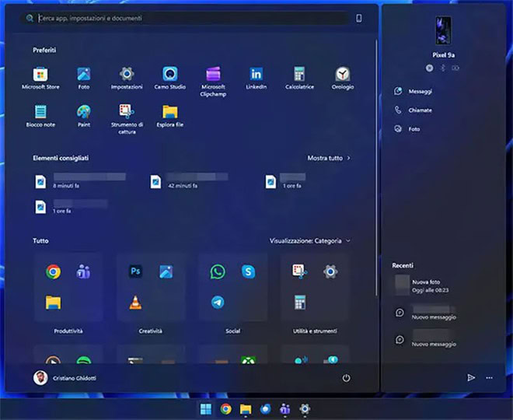The height and width of the screenshot is (420, 513).
Task: Open the Snipping Tool in Utilità e strumenti
Action: click(x=300, y=271)
